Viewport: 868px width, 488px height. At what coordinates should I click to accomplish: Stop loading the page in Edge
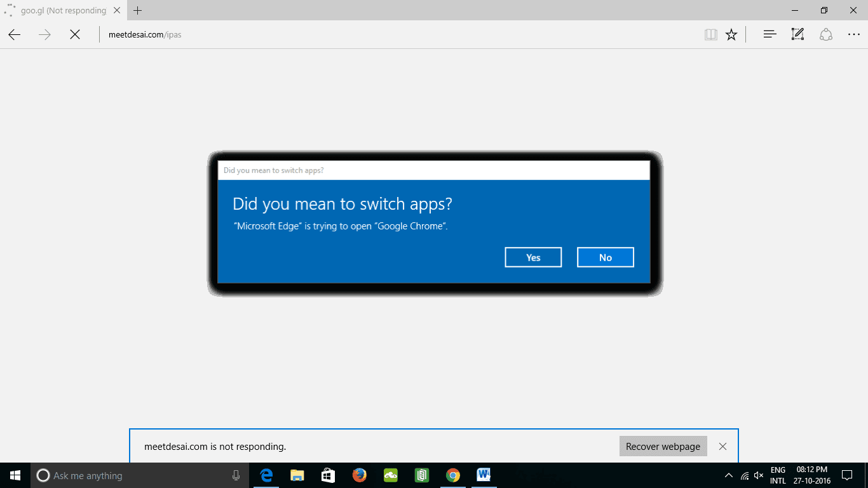click(x=75, y=35)
